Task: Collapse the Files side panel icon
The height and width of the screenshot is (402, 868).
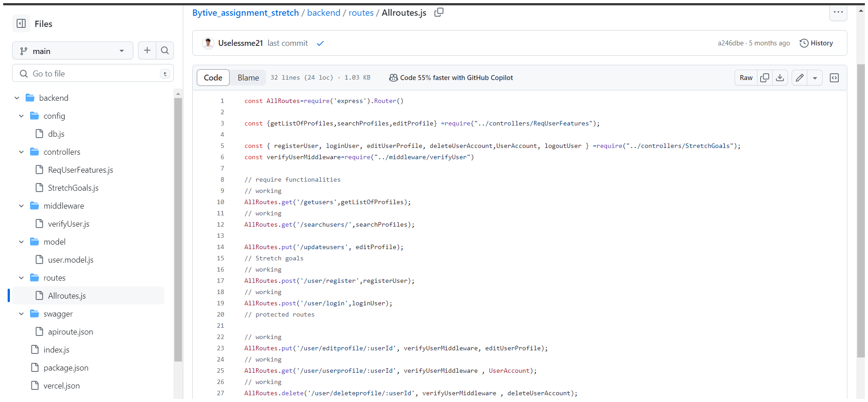Action: click(x=21, y=24)
